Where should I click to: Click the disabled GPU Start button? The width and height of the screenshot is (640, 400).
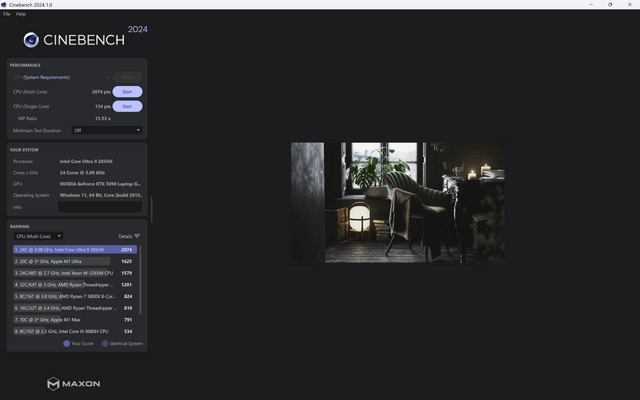coord(127,77)
